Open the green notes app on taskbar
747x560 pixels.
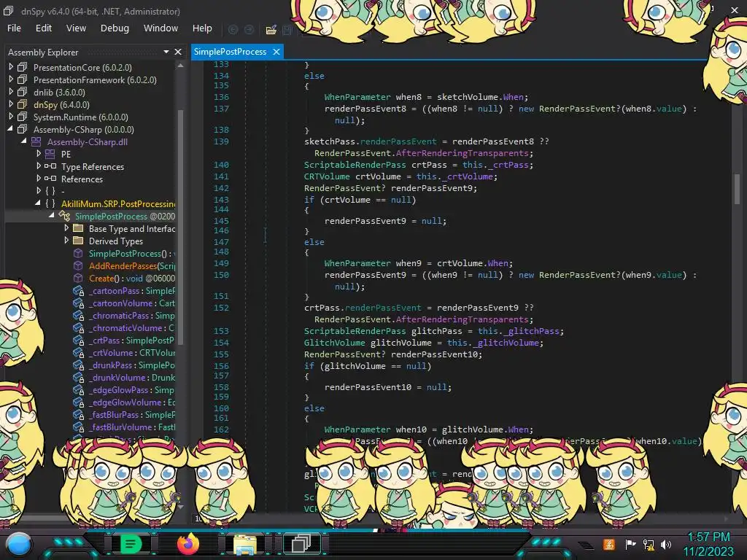[x=131, y=544]
